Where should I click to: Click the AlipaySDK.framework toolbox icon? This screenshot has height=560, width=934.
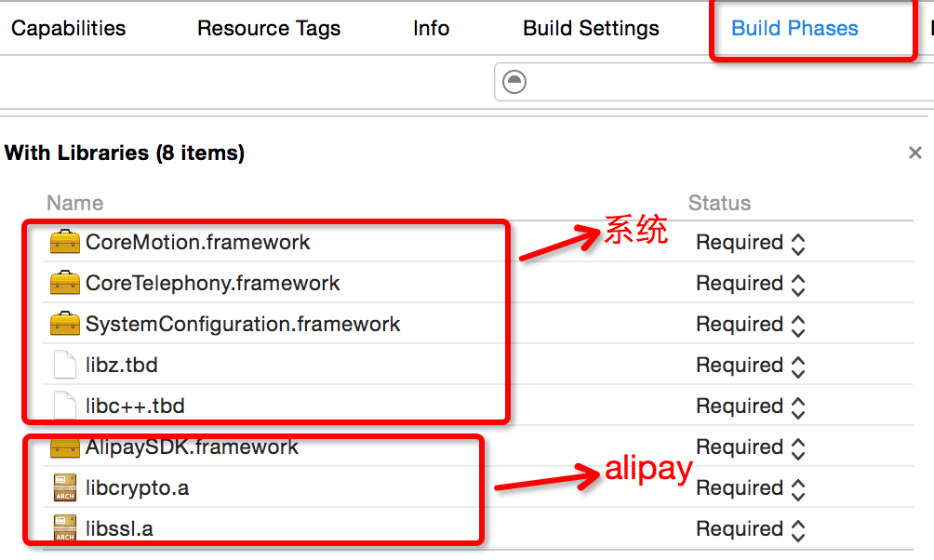click(64, 447)
